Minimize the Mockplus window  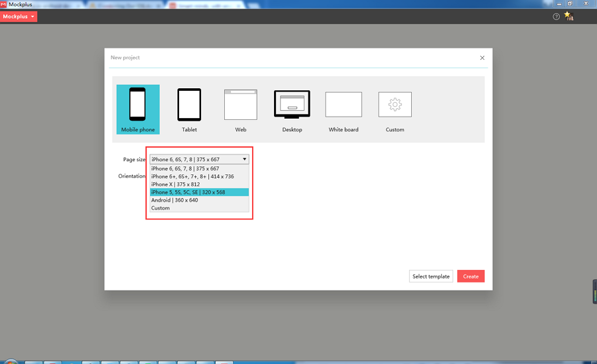559,4
